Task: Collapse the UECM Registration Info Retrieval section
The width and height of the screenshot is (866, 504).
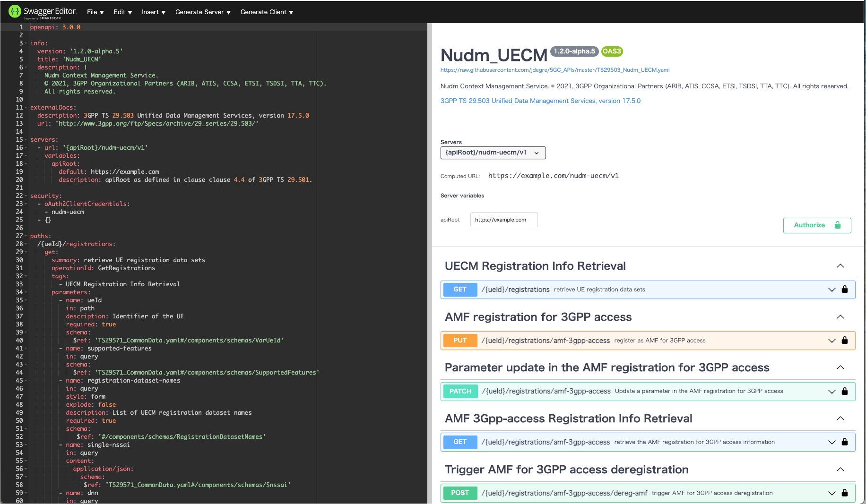Action: pyautogui.click(x=840, y=266)
